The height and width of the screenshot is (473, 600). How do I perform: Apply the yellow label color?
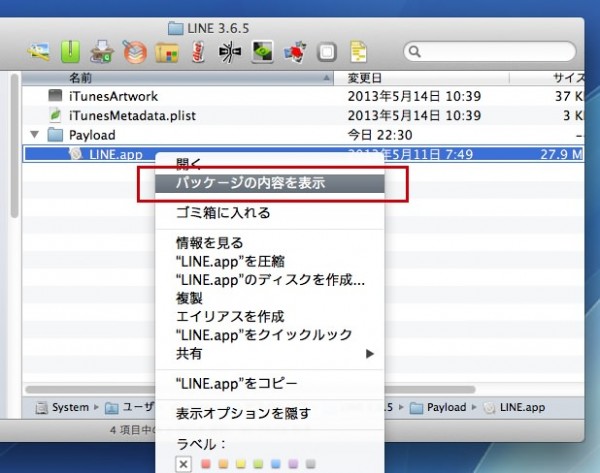tap(241, 464)
